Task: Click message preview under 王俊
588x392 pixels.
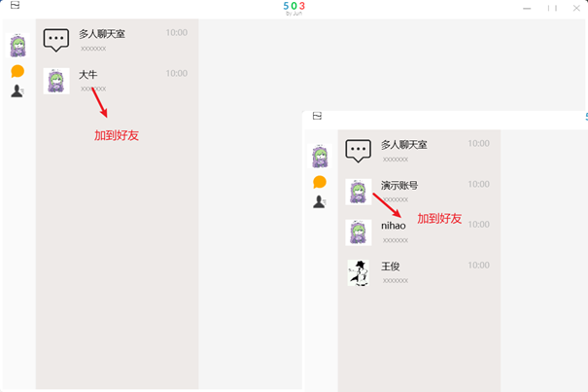Action: tap(396, 281)
